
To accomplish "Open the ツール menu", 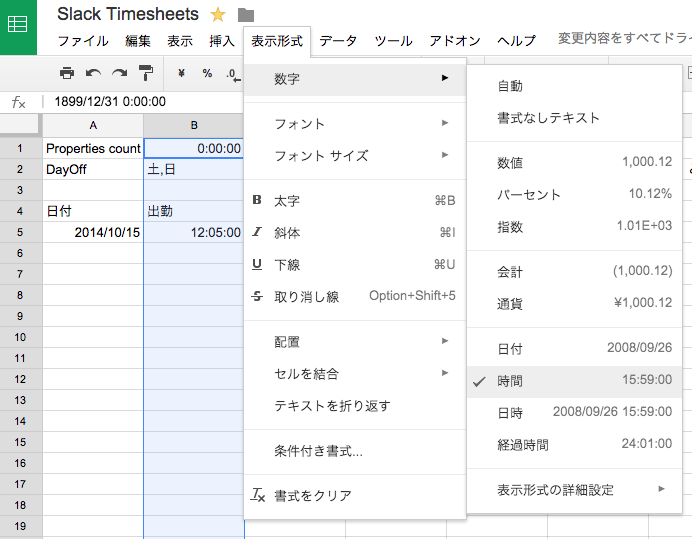I will [393, 41].
